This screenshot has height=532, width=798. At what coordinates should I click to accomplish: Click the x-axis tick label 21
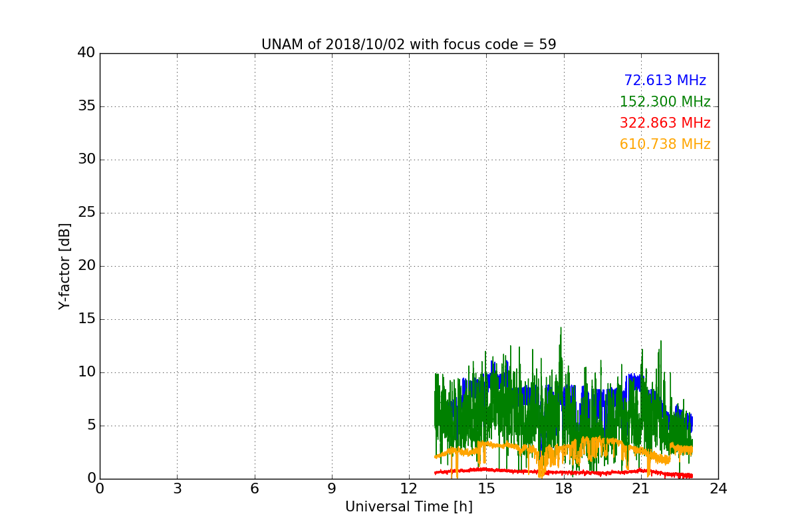point(641,489)
